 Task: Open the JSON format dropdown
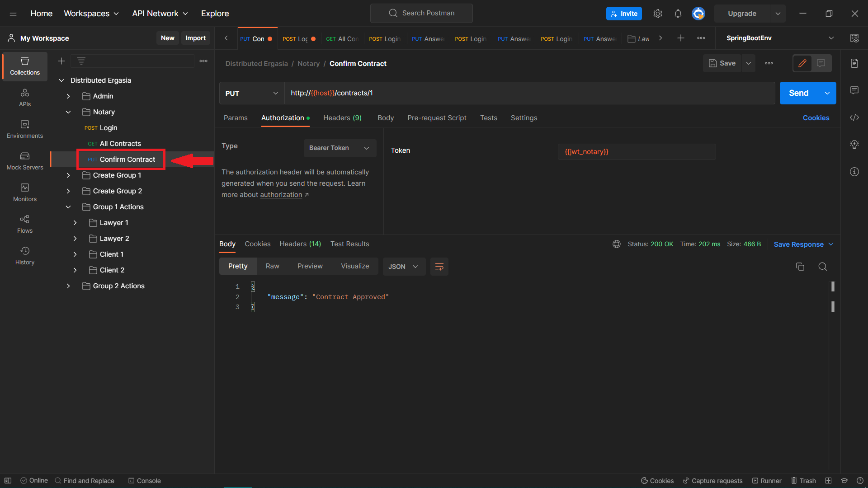coord(404,267)
